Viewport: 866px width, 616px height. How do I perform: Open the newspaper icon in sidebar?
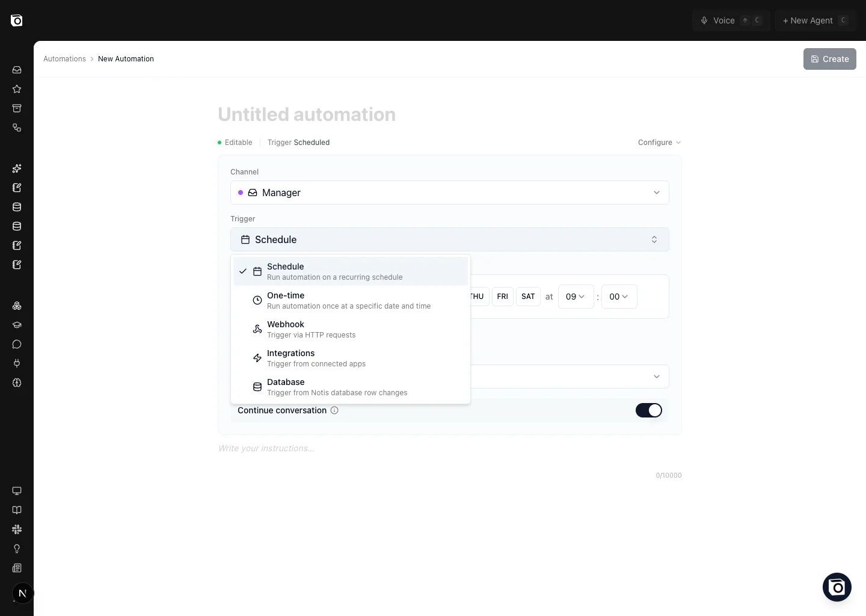coord(17,568)
